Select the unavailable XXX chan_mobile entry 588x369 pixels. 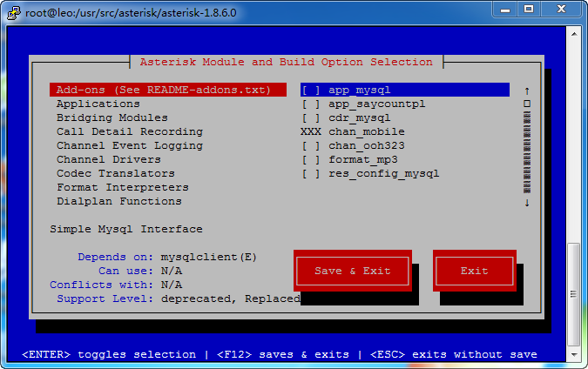click(353, 131)
